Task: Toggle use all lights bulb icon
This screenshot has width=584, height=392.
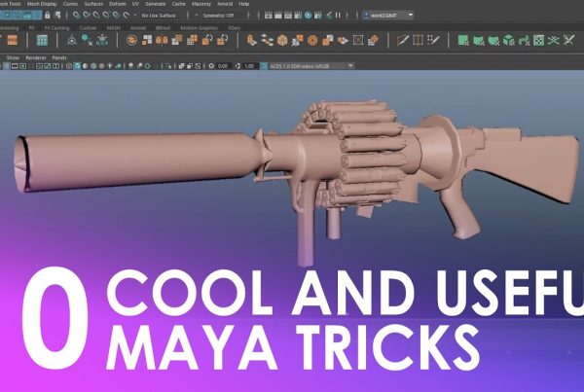Action: click(x=110, y=66)
